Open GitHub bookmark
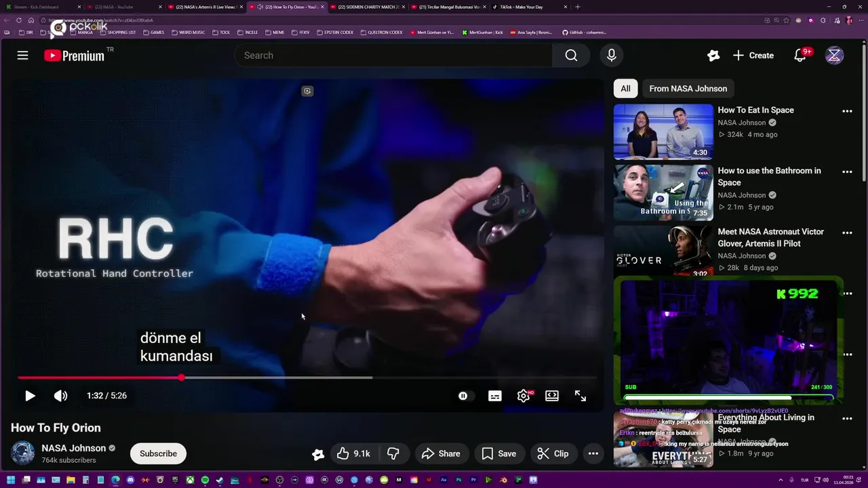868x488 pixels. pyautogui.click(x=585, y=32)
